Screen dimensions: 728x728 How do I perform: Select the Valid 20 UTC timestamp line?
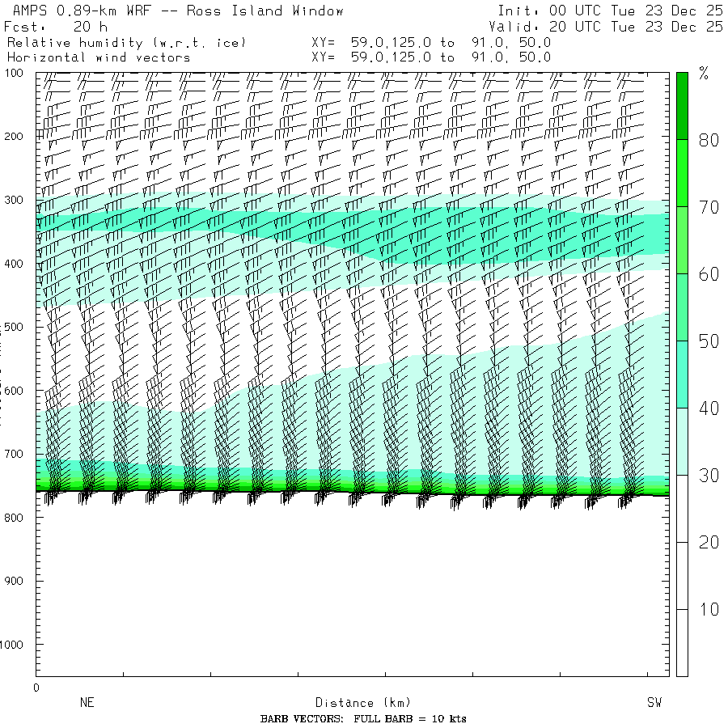click(609, 27)
